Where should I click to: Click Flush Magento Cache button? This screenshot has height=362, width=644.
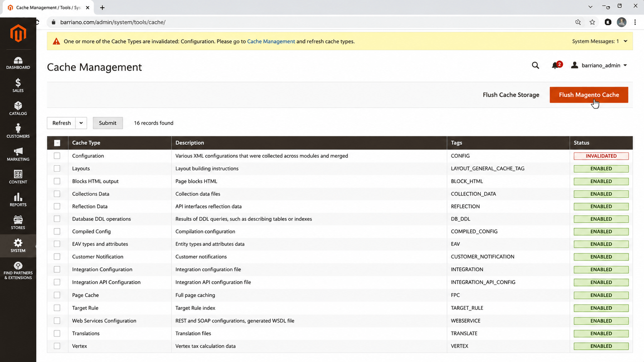pyautogui.click(x=589, y=95)
